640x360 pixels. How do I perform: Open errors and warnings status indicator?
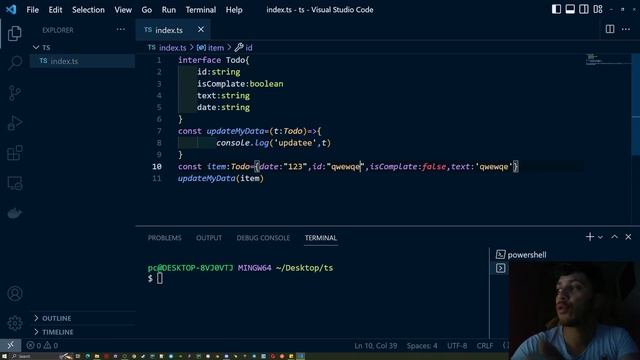click(42, 345)
